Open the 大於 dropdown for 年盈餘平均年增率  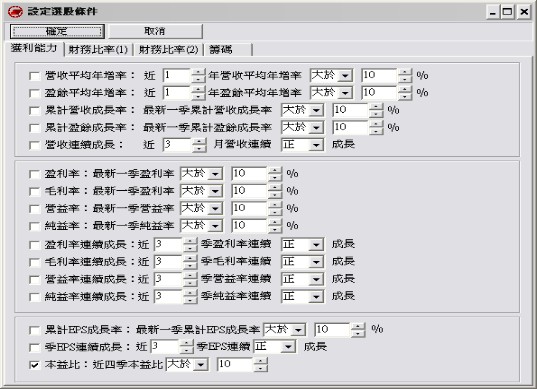(x=331, y=93)
